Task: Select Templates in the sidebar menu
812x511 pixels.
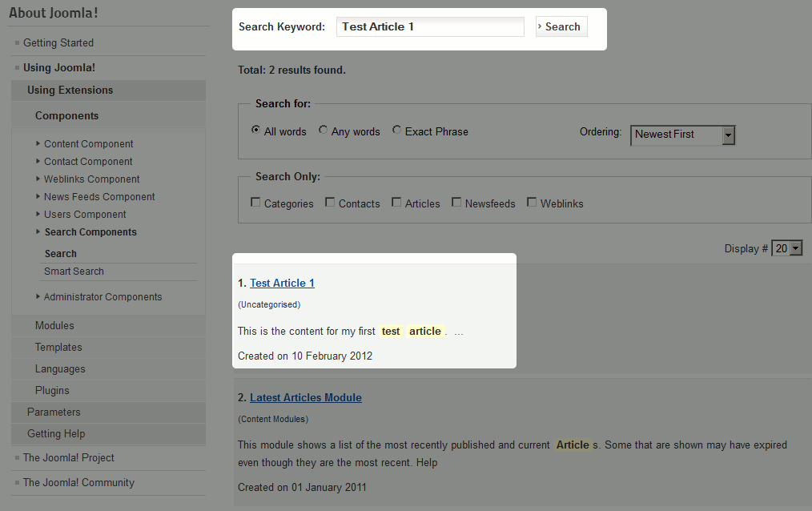Action: (58, 348)
